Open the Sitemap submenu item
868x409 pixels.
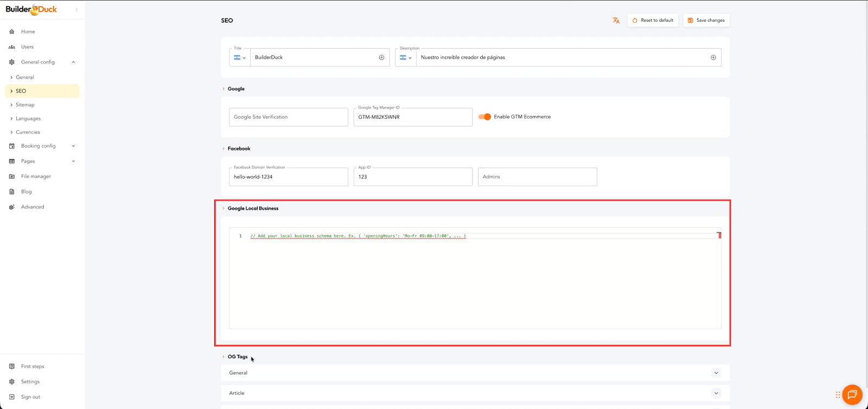pyautogui.click(x=25, y=105)
